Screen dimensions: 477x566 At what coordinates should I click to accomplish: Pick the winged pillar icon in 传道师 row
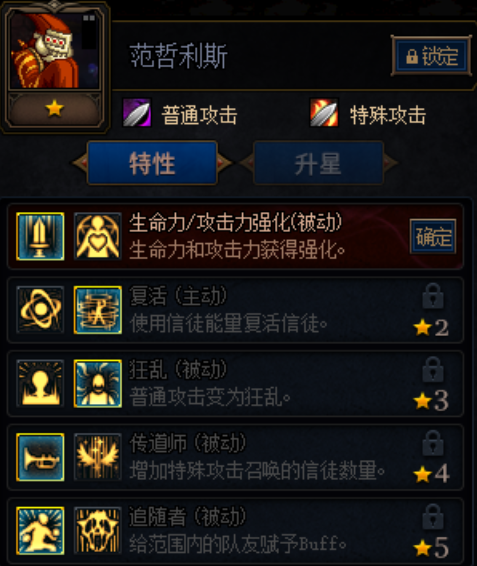[97, 457]
